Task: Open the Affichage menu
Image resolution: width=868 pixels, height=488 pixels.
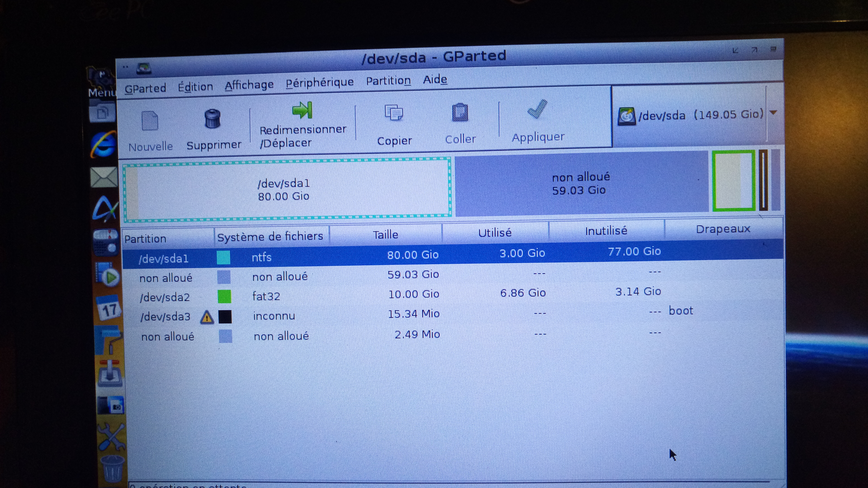Action: coord(249,85)
